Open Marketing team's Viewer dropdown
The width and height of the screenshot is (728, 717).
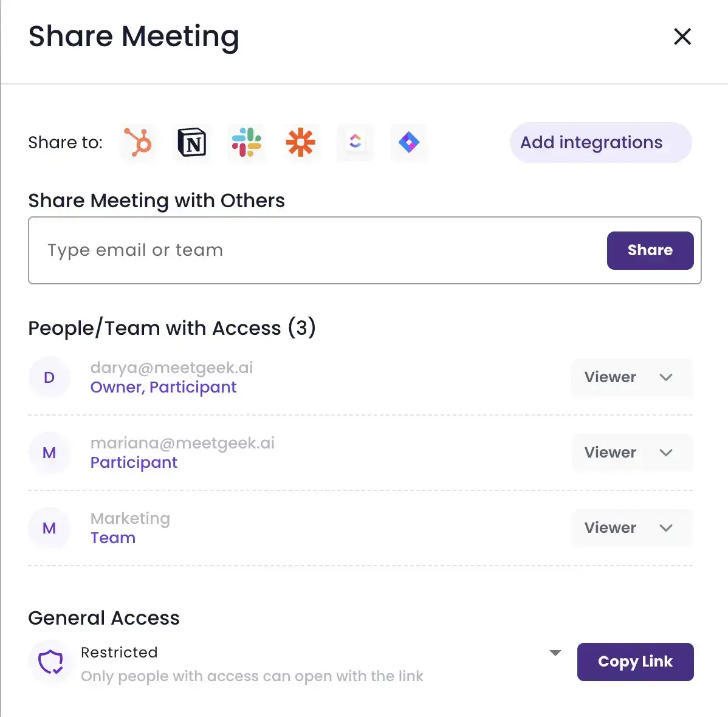(631, 528)
